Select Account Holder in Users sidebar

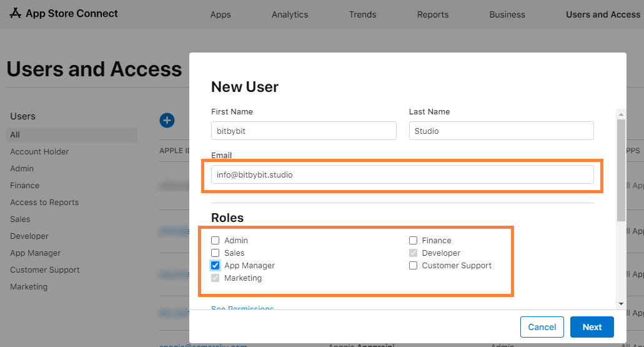pos(39,152)
